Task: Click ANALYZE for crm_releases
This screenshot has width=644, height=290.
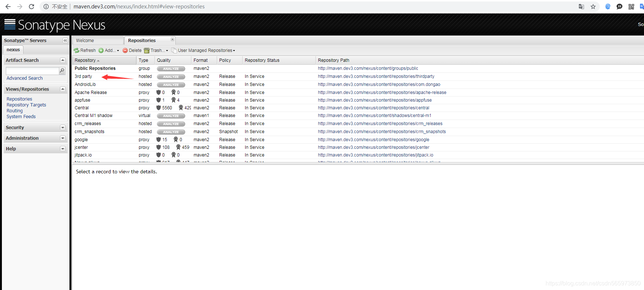Action: 171,124
